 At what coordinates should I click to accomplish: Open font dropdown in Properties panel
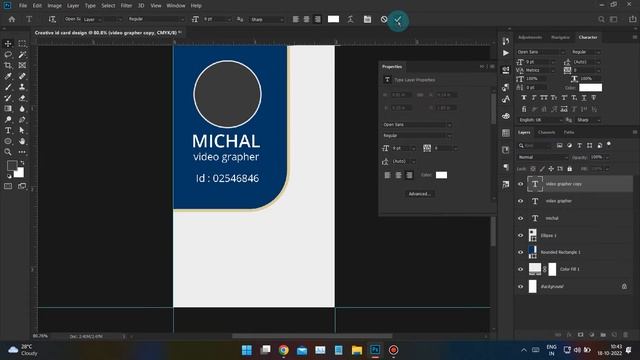pos(417,124)
